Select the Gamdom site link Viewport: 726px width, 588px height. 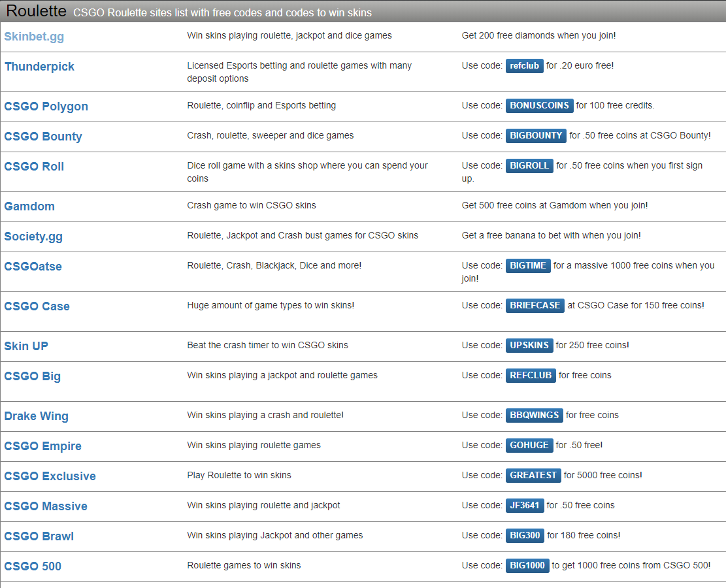coord(29,206)
